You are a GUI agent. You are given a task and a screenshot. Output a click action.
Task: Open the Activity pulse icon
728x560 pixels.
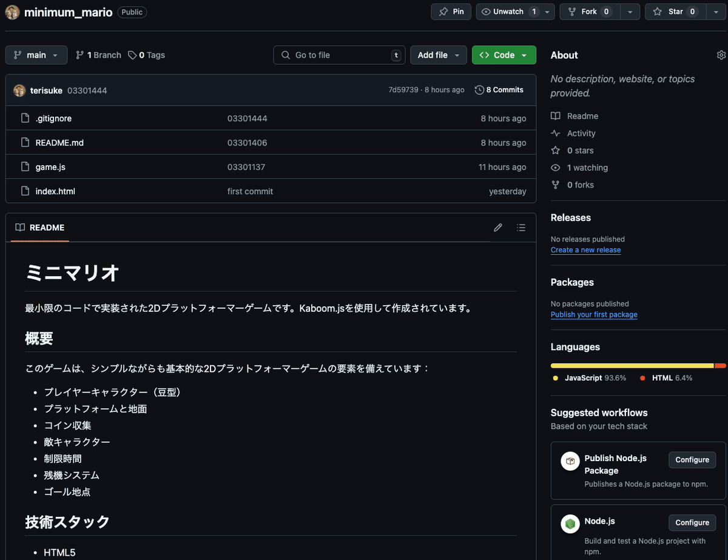pyautogui.click(x=556, y=133)
